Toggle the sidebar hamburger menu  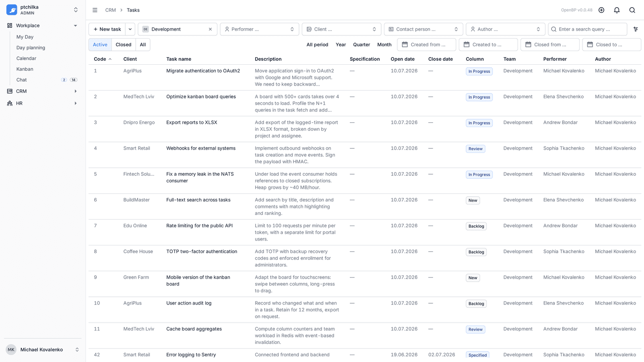tap(95, 10)
